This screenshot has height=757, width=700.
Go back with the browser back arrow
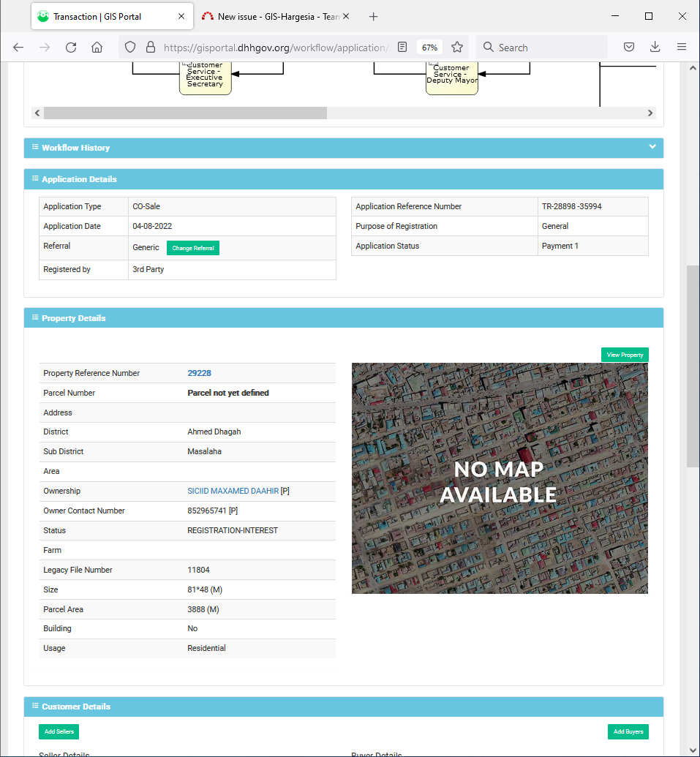tap(18, 48)
